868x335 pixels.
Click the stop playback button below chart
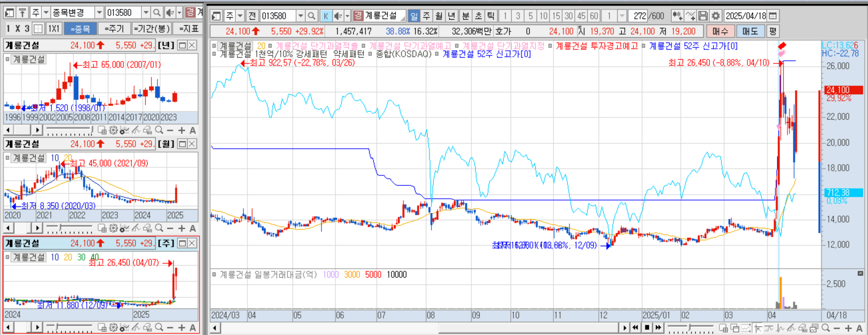(x=647, y=328)
